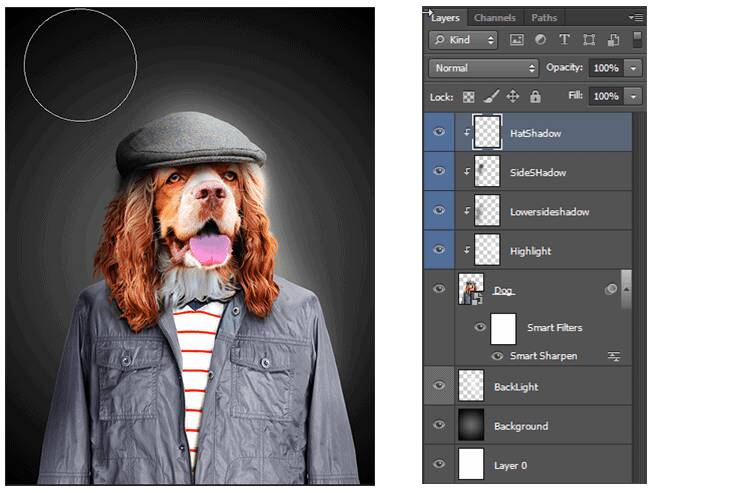Select the Background layer name
This screenshot has width=740, height=493.
[x=521, y=426]
